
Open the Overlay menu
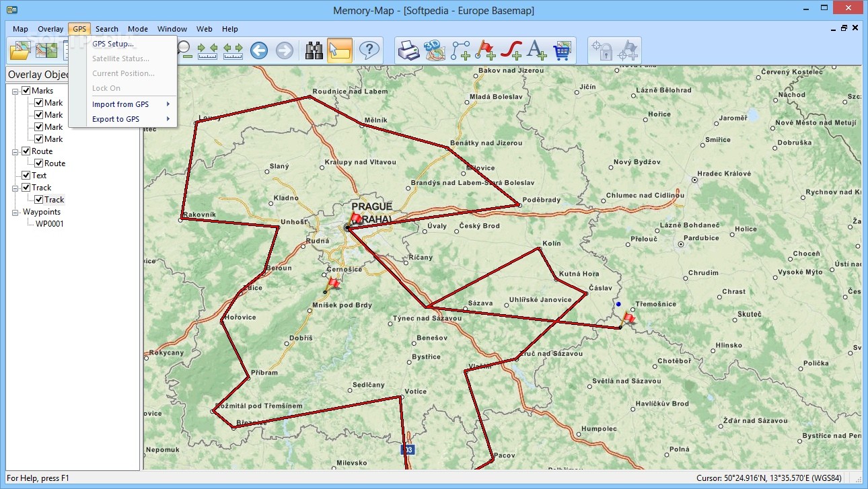pos(50,29)
